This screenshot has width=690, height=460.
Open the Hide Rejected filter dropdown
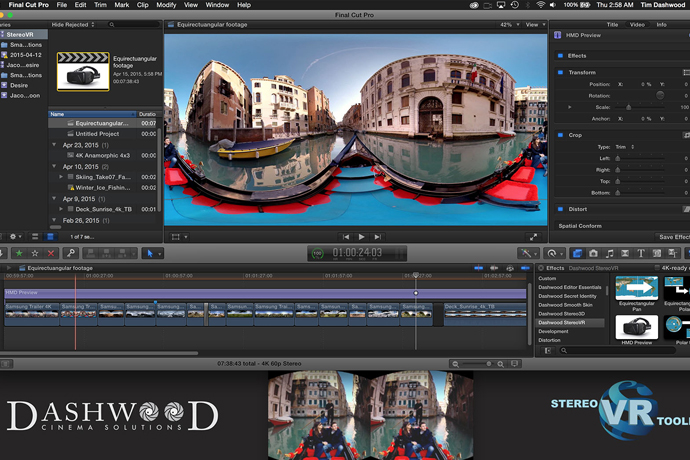point(73,25)
